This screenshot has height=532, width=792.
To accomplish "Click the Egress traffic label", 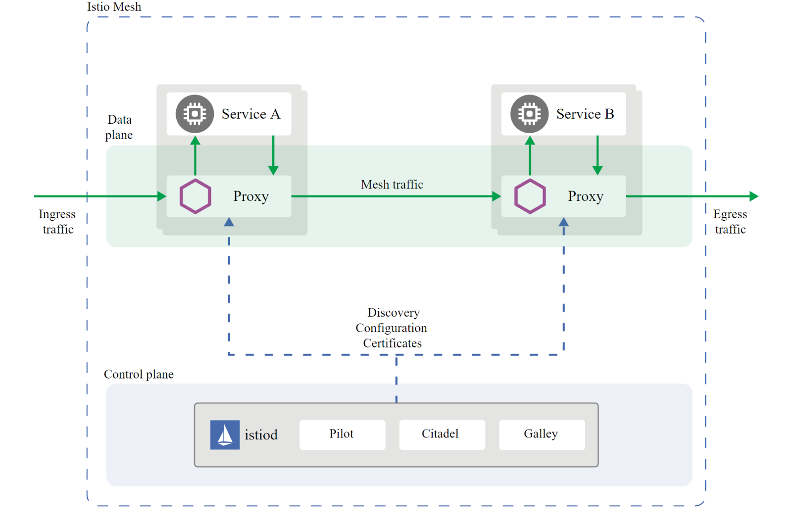I will pyautogui.click(x=730, y=222).
